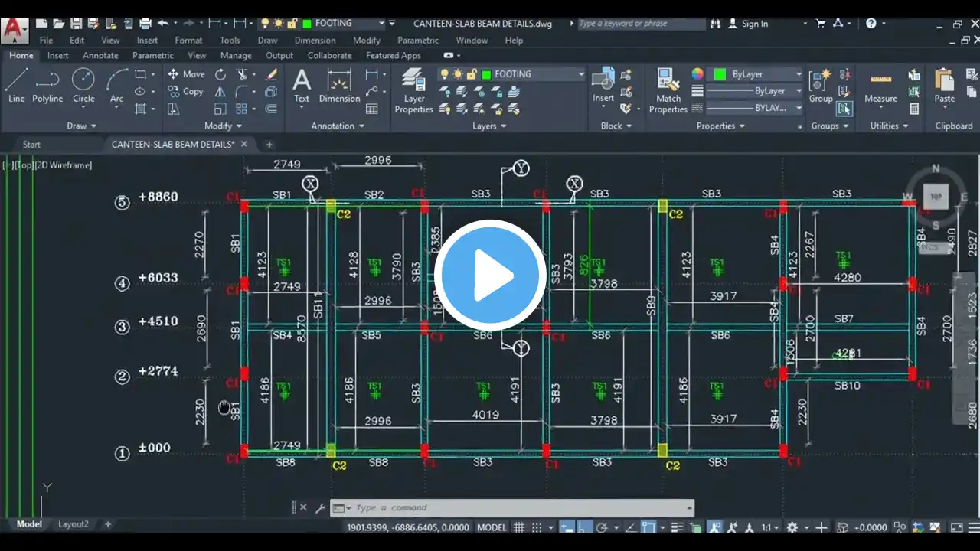Switch to the Annotate ribbon tab
Viewport: 980px width, 551px height.
pyautogui.click(x=100, y=55)
